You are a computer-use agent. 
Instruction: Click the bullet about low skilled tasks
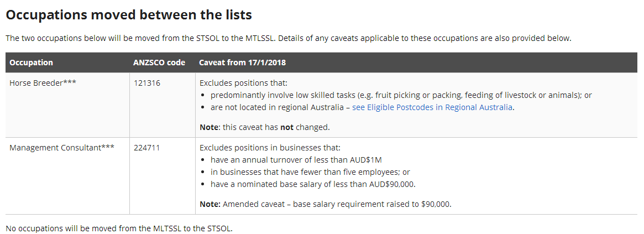point(401,95)
